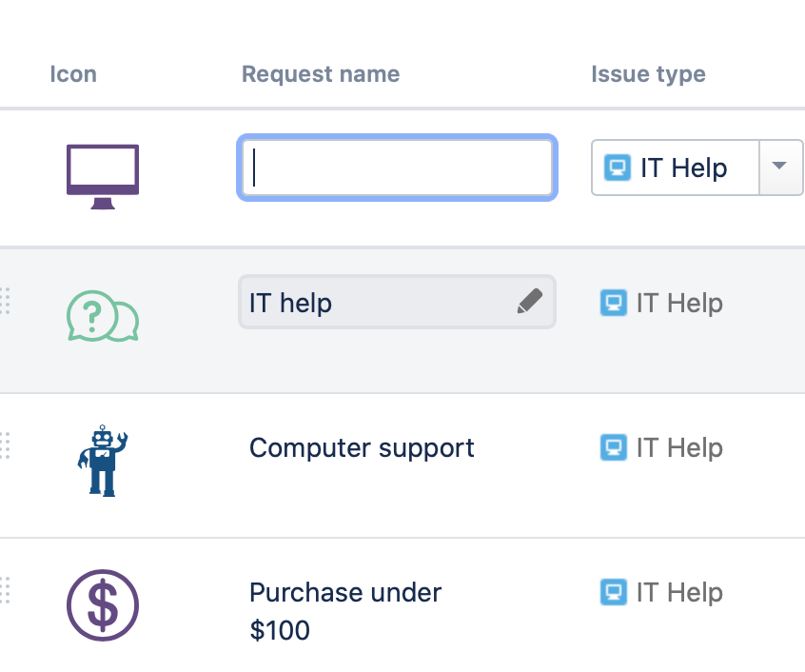Click the IT Help issue type icon in the Computer support row
Viewport: 805px width, 672px height.
pos(614,447)
